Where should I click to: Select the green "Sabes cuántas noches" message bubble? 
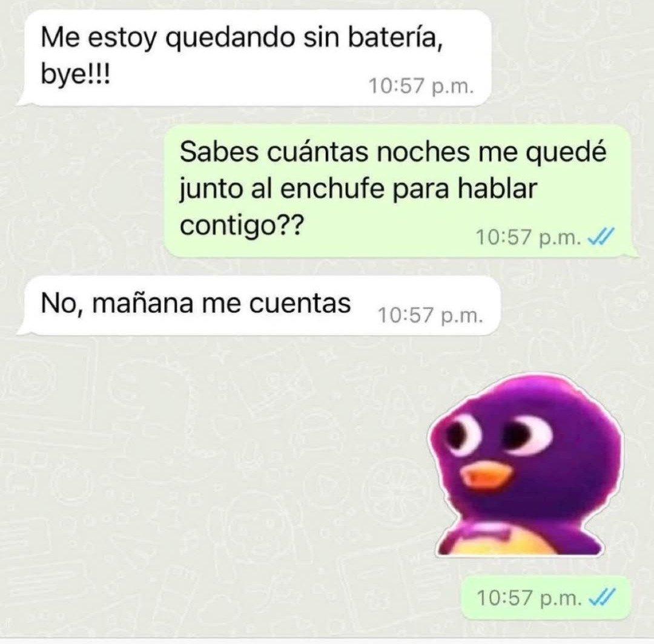point(401,191)
